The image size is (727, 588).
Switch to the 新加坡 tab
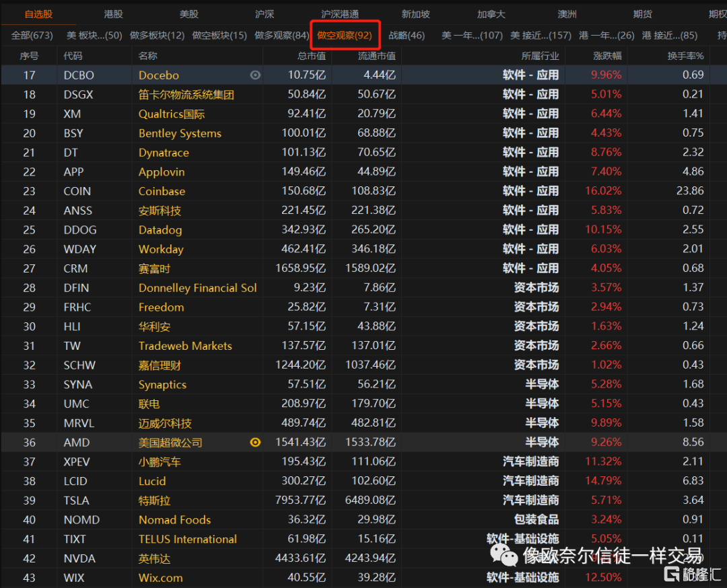(x=416, y=14)
